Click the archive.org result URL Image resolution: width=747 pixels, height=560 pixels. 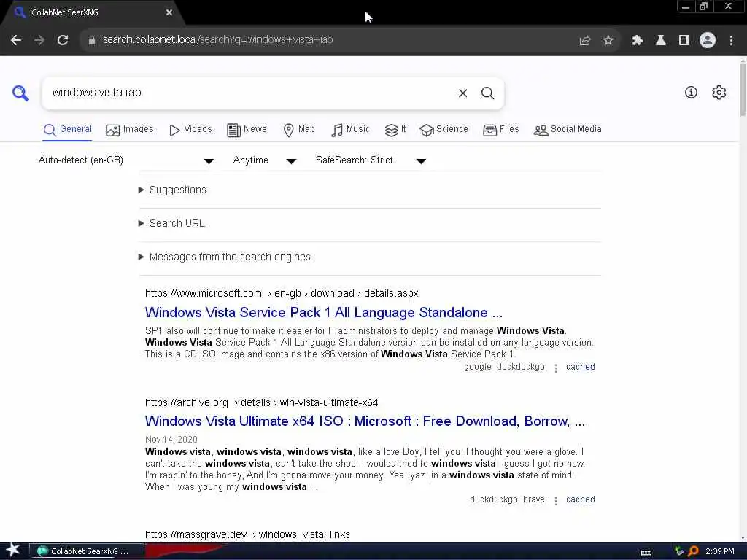262,402
